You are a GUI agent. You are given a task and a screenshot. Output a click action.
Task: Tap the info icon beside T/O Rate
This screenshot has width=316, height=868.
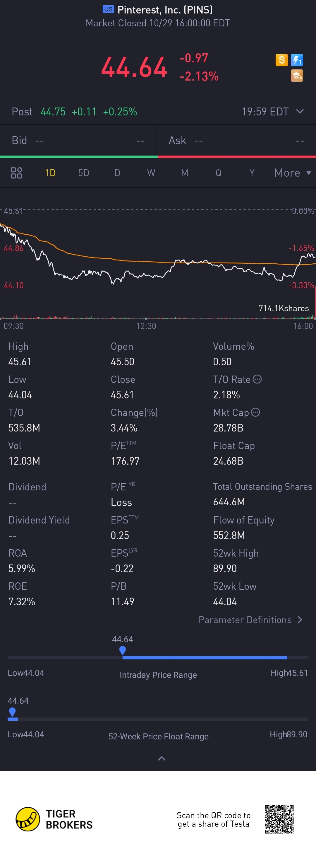pyautogui.click(x=257, y=379)
